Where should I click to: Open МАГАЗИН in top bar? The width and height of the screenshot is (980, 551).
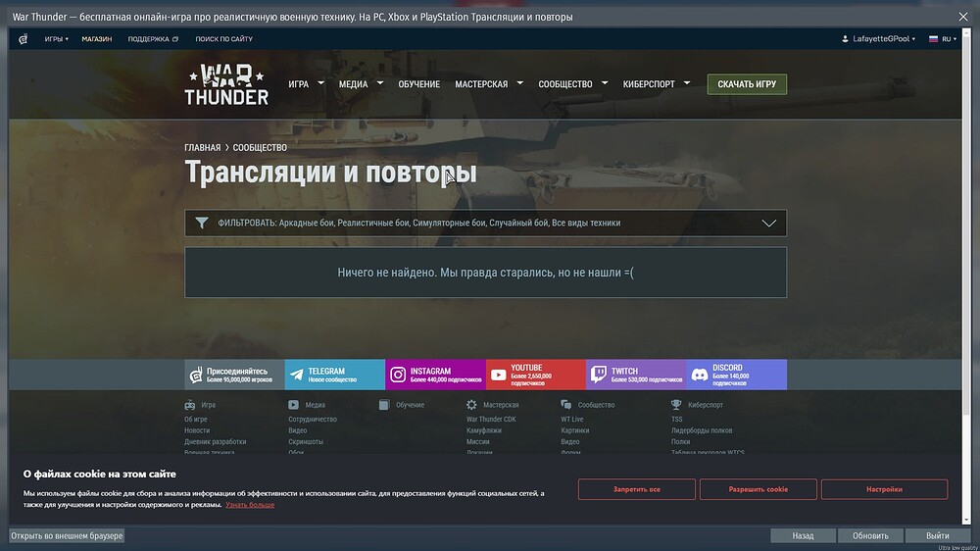[97, 39]
